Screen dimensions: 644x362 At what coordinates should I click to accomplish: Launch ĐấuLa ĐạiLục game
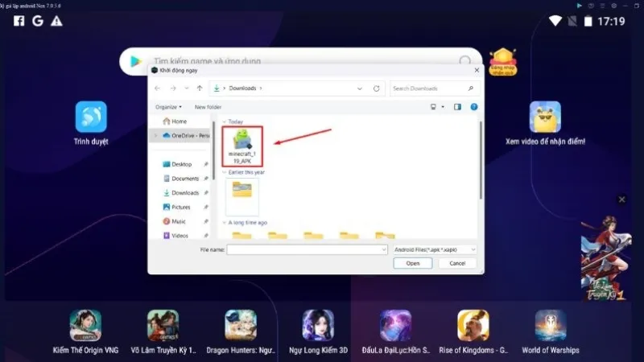coord(395,326)
